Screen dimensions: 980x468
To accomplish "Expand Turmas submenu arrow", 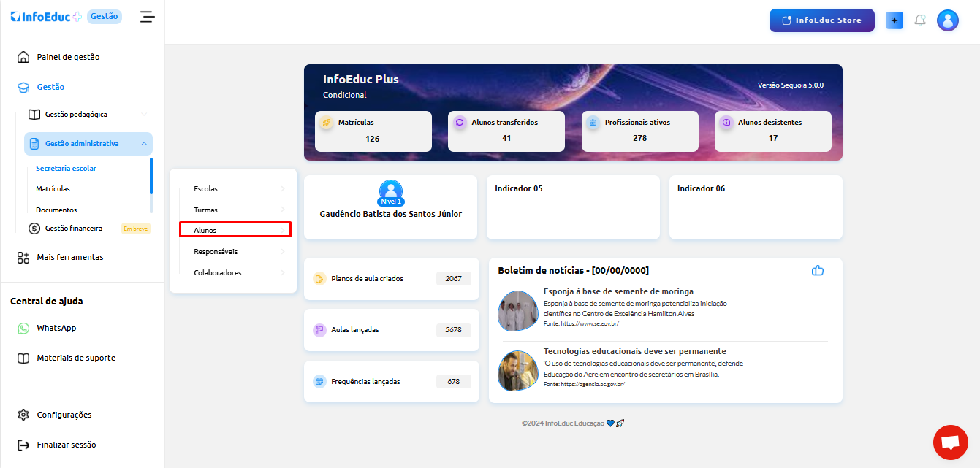I will [283, 210].
